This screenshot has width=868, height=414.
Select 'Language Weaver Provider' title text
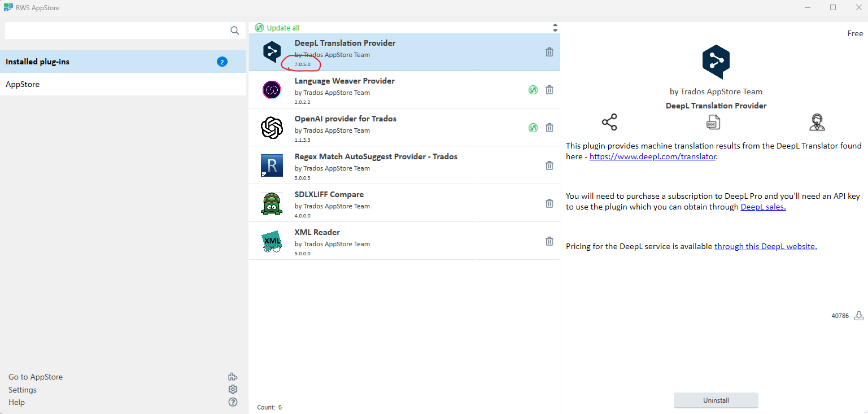(x=344, y=81)
